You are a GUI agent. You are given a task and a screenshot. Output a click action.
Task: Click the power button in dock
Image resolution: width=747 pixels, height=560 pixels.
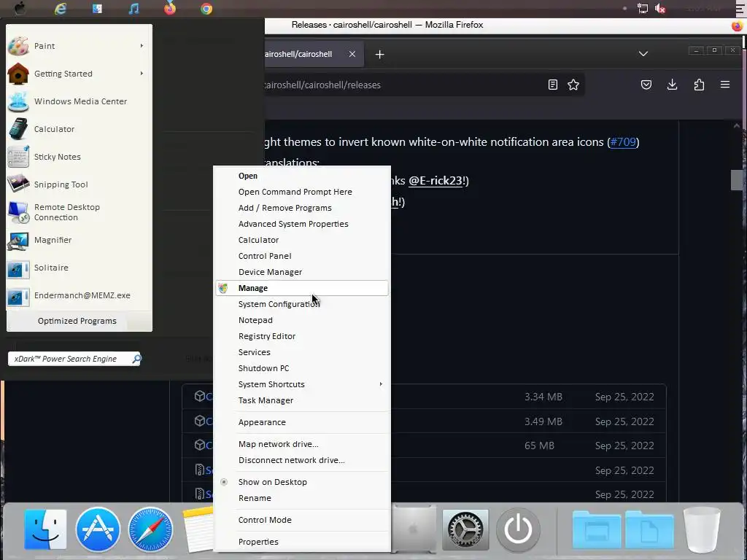coord(518,529)
